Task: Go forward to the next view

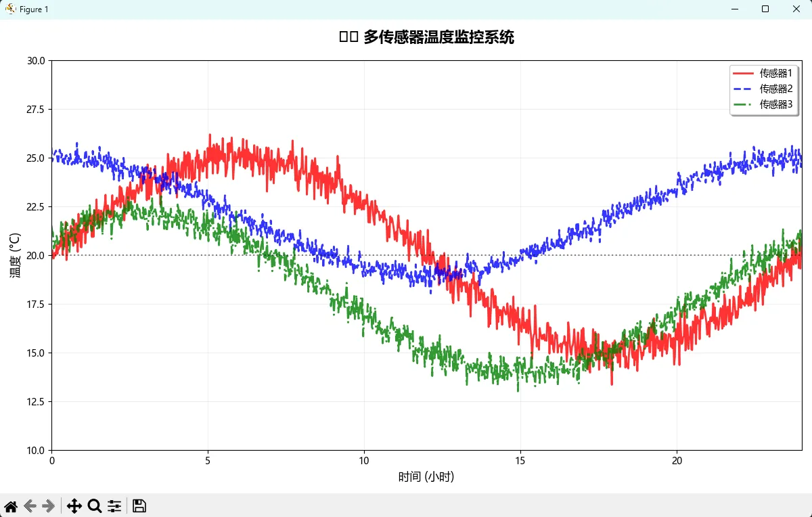Action: click(48, 506)
